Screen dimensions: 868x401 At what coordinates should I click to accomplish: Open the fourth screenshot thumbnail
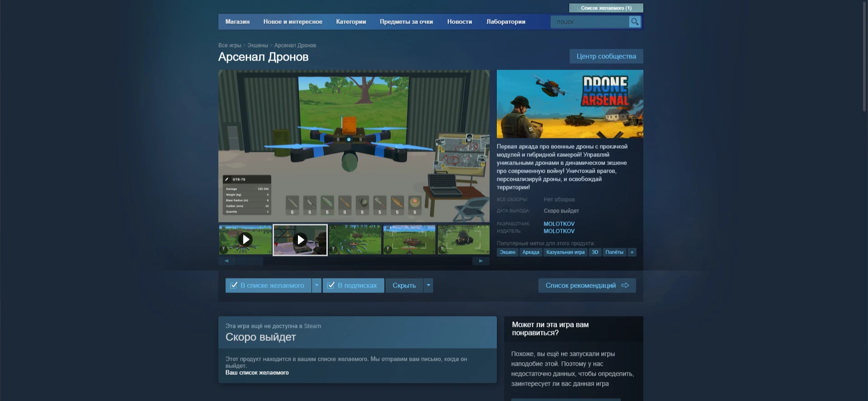[x=409, y=240]
